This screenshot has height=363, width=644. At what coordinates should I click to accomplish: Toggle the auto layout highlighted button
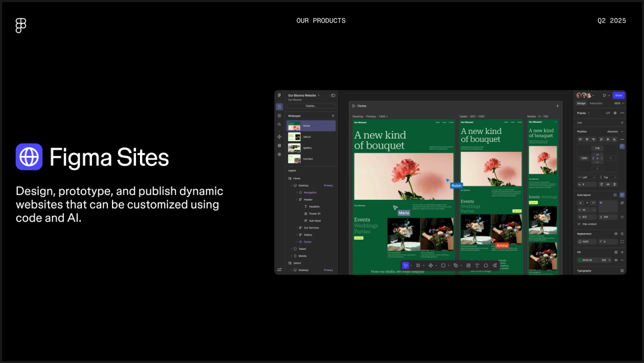tap(622, 195)
